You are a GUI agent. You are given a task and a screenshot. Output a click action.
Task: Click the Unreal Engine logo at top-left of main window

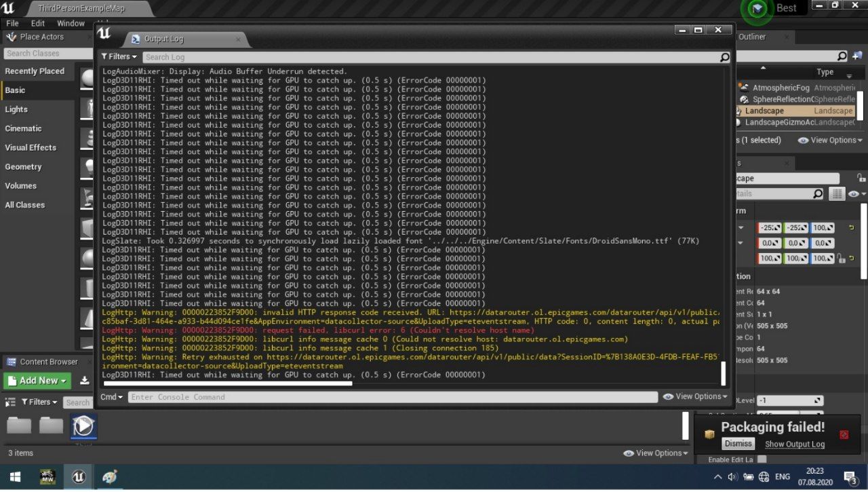[x=8, y=8]
